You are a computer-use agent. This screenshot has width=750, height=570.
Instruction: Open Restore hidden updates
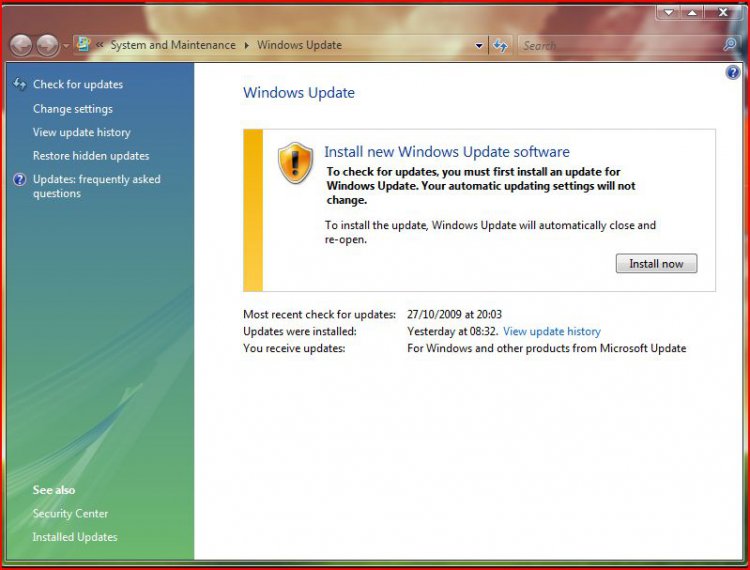[x=91, y=156]
